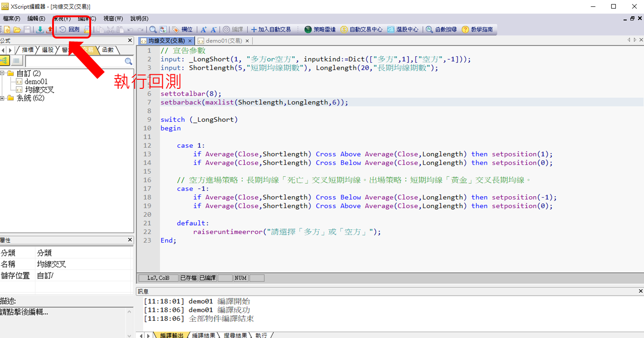
Task: Click the orange upload/export arrow icon
Action: (x=49, y=29)
